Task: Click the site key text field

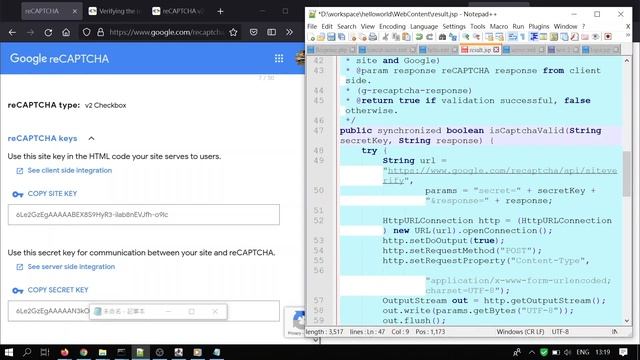Action: [x=144, y=215]
